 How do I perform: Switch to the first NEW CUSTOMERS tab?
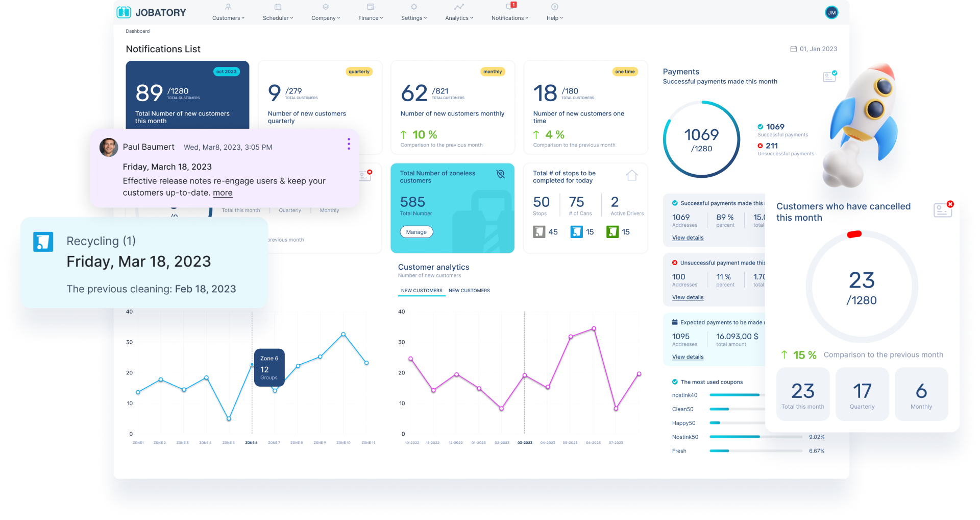421,291
